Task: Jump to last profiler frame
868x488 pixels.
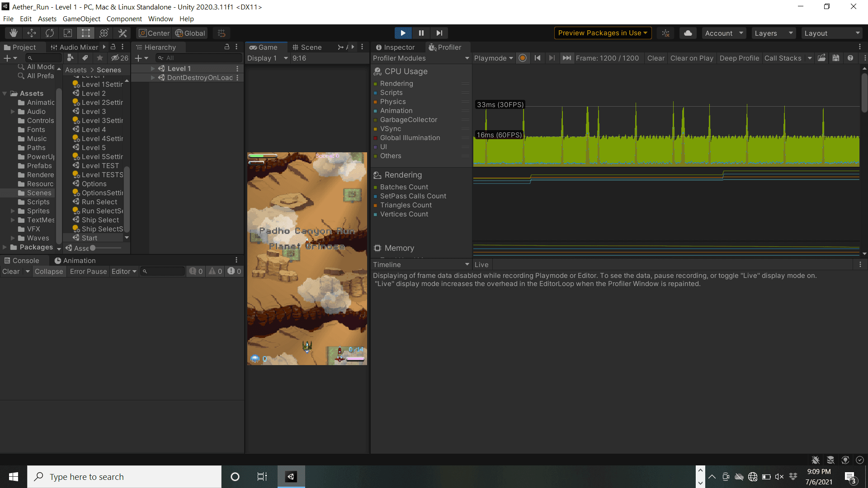Action: coord(566,58)
